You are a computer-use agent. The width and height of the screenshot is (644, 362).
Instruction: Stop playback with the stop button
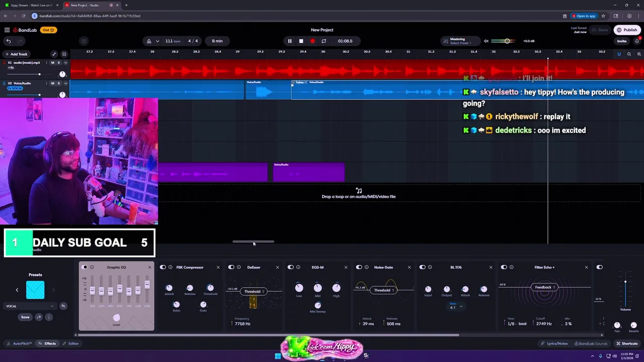tap(301, 41)
